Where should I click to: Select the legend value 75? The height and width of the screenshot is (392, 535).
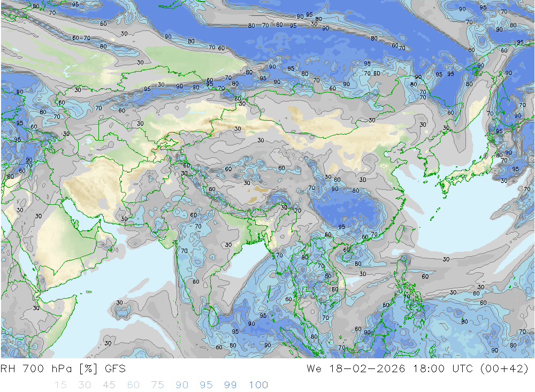click(158, 385)
